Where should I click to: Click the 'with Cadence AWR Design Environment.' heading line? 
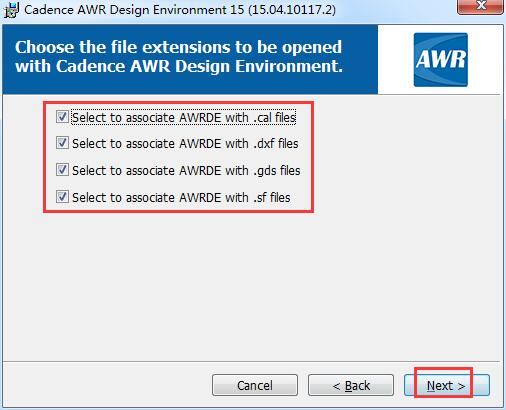(179, 66)
